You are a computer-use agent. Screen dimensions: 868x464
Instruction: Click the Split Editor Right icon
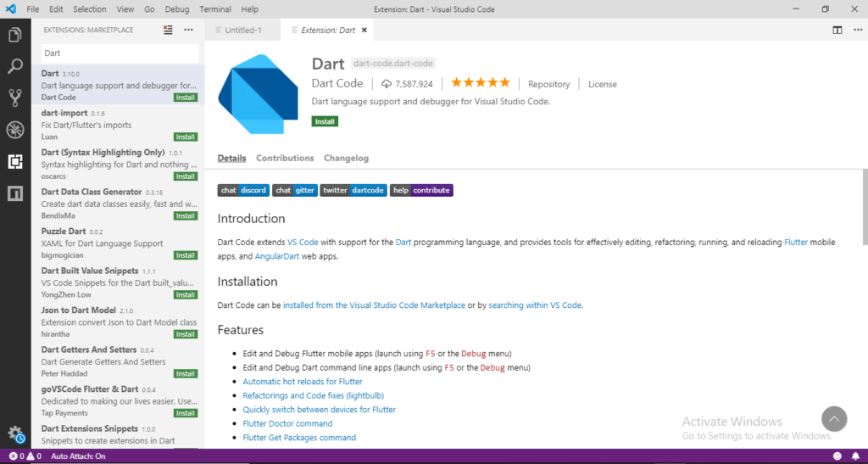coord(837,30)
